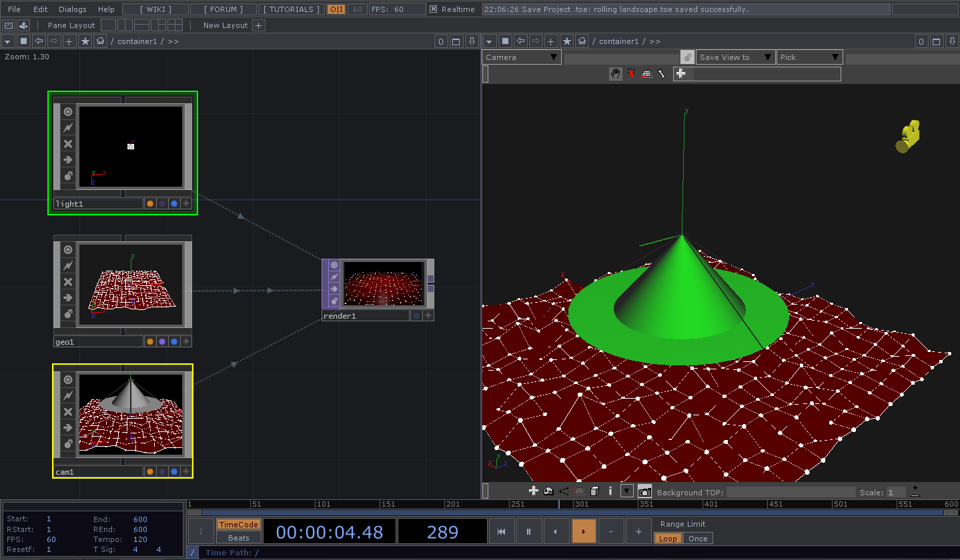Click the viewer active icon on light1 node
Viewport: 960px width, 560px height.
point(67,111)
